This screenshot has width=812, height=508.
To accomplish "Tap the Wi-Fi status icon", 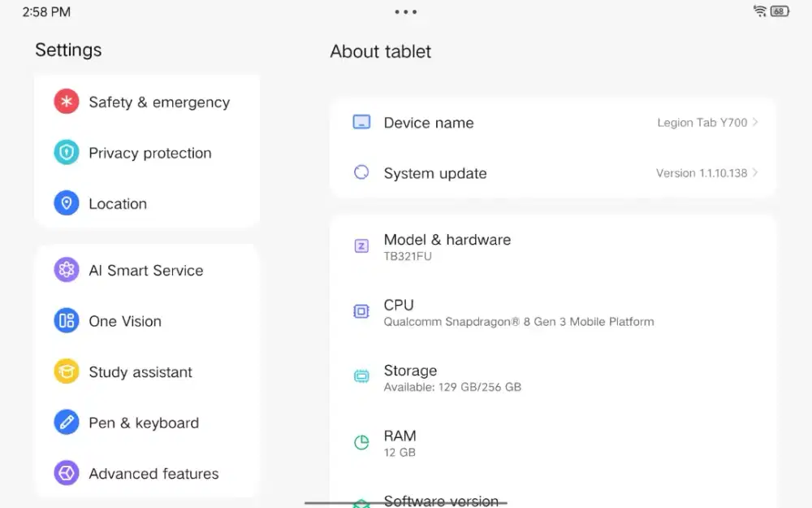I will pyautogui.click(x=760, y=11).
